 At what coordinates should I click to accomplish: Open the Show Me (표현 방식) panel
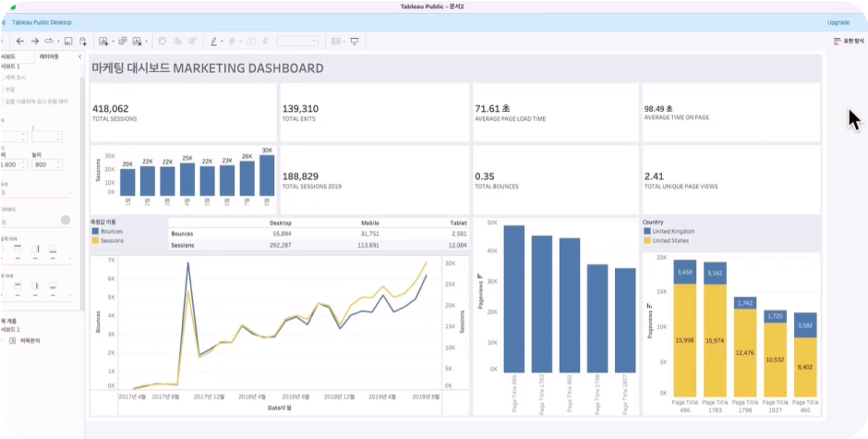pyautogui.click(x=849, y=41)
